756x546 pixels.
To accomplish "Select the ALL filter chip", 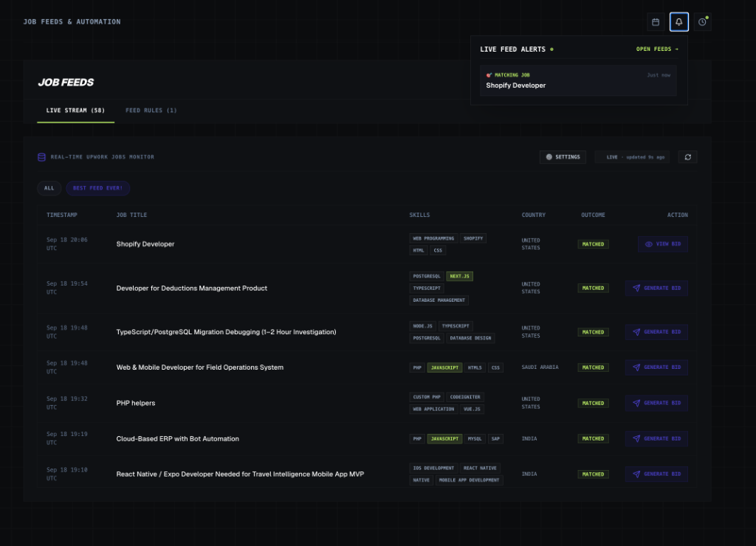I will coord(49,188).
